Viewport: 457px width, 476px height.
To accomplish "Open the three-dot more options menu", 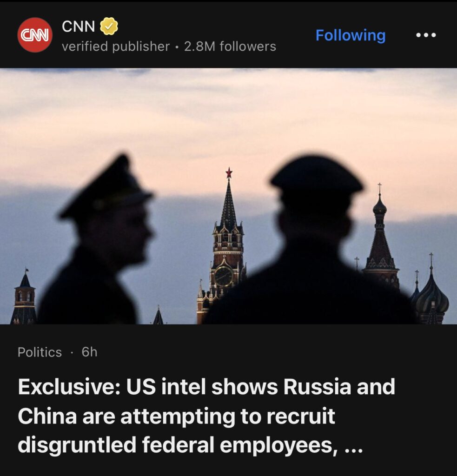I will (x=426, y=35).
